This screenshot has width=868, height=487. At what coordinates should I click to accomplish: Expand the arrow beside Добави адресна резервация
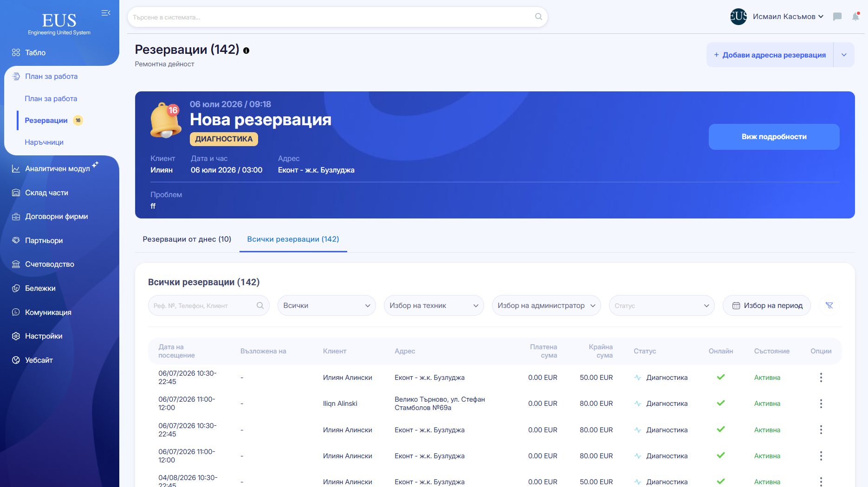coord(844,55)
